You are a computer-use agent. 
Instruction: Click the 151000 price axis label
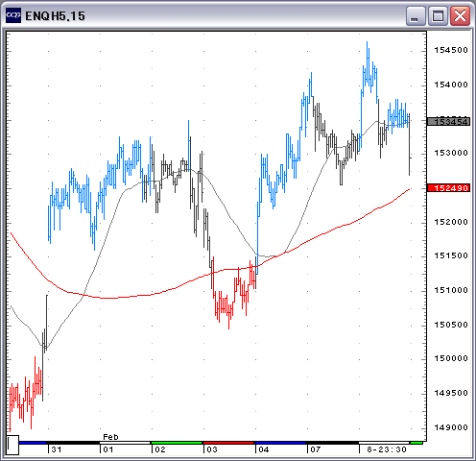pyautogui.click(x=451, y=290)
